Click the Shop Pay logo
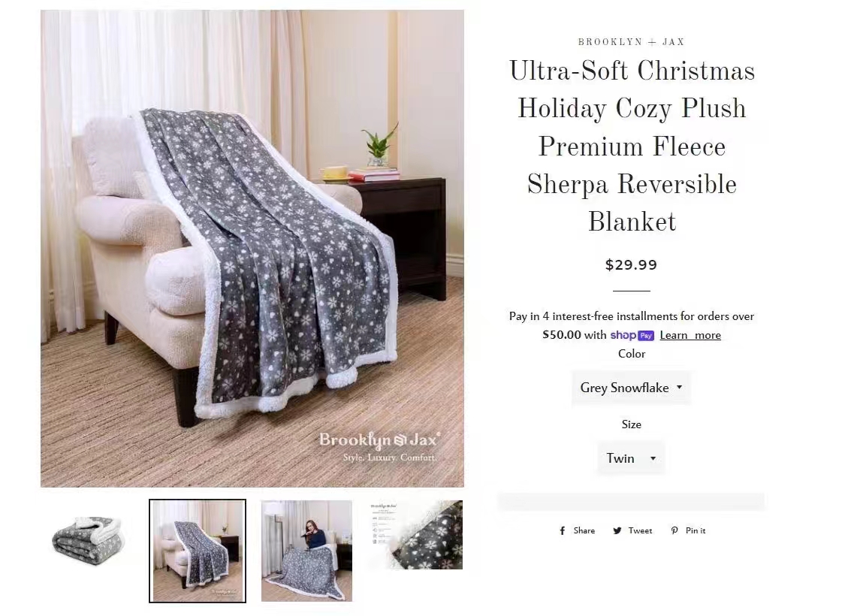851x616 pixels. pos(632,335)
